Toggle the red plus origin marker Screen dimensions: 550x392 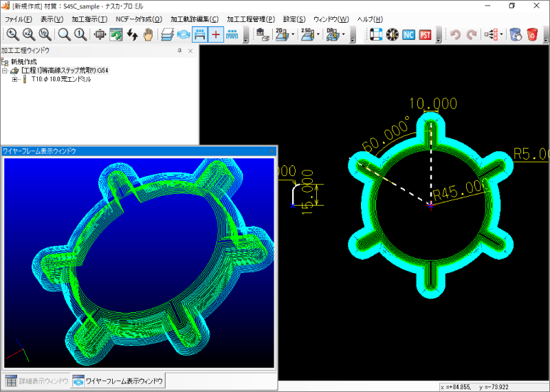coord(216,34)
